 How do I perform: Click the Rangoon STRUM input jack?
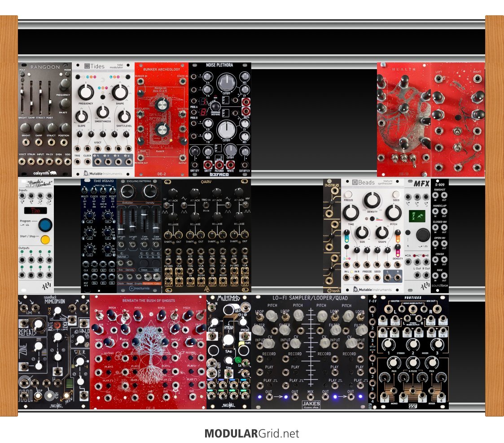coord(31,162)
